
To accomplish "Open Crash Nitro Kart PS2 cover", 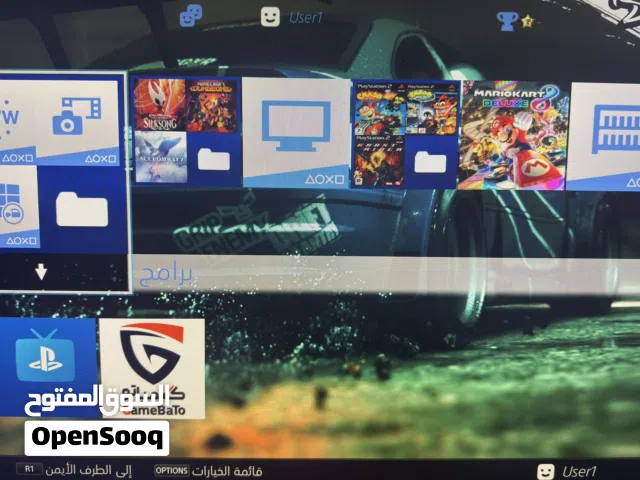I will click(380, 109).
